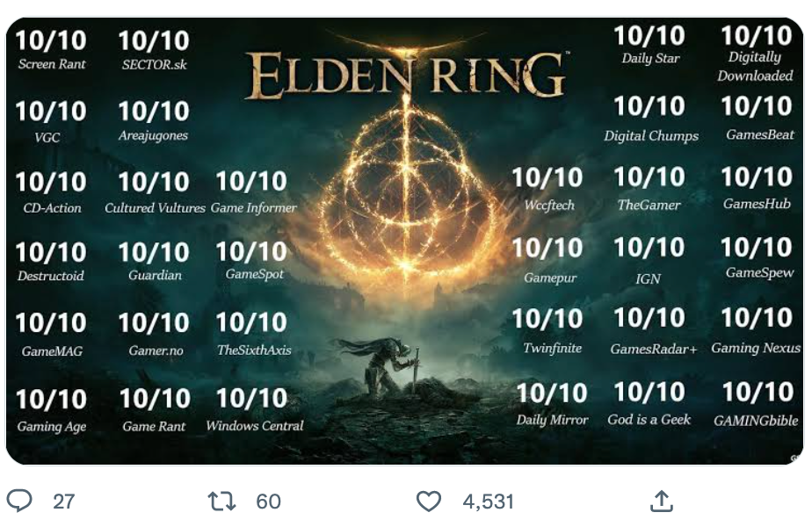Click the Windows Central review label
The width and height of the screenshot is (812, 527).
[x=254, y=426]
